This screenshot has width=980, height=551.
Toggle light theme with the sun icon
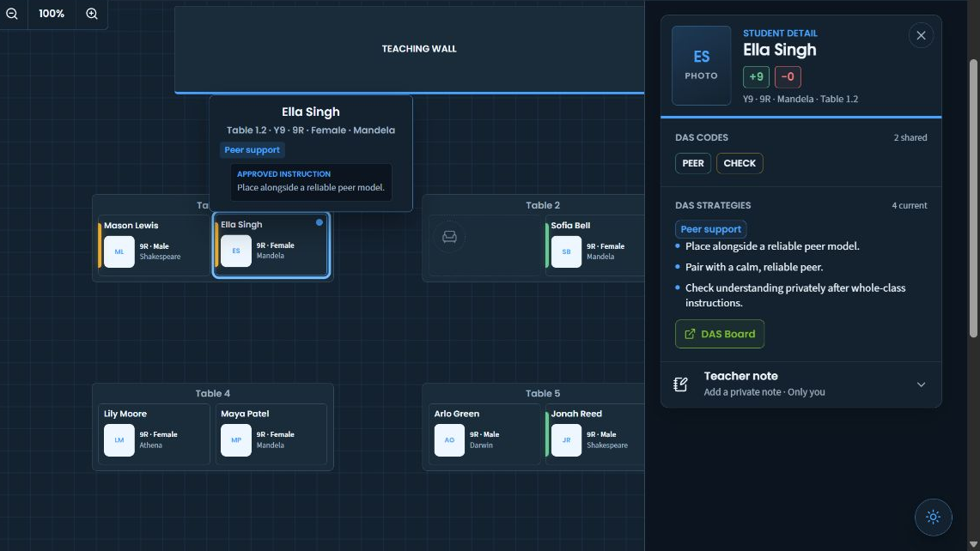click(933, 517)
